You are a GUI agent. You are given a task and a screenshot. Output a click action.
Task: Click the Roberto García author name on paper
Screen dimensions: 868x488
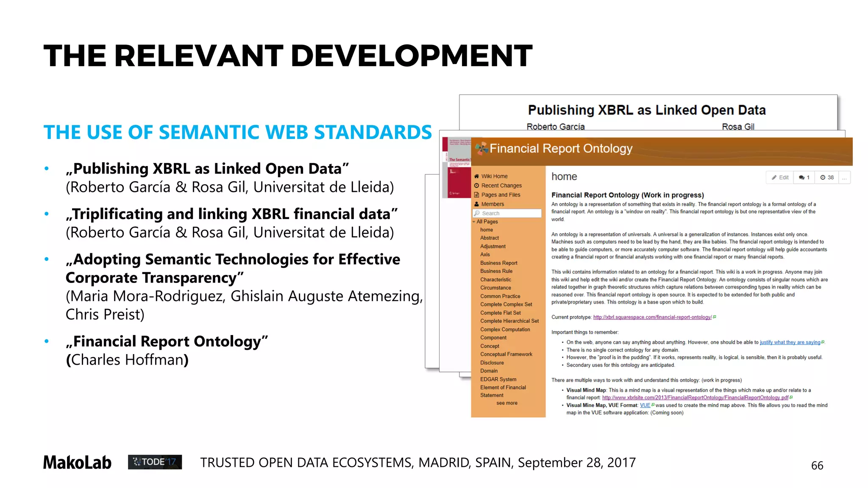click(555, 126)
